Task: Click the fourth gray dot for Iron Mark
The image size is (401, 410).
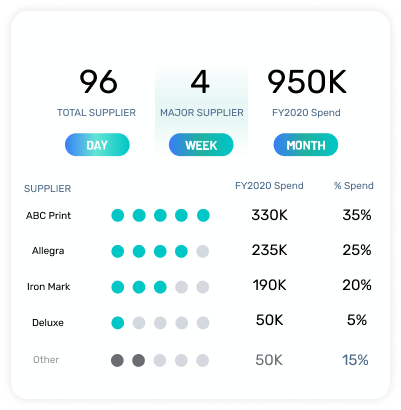Action: click(x=181, y=287)
